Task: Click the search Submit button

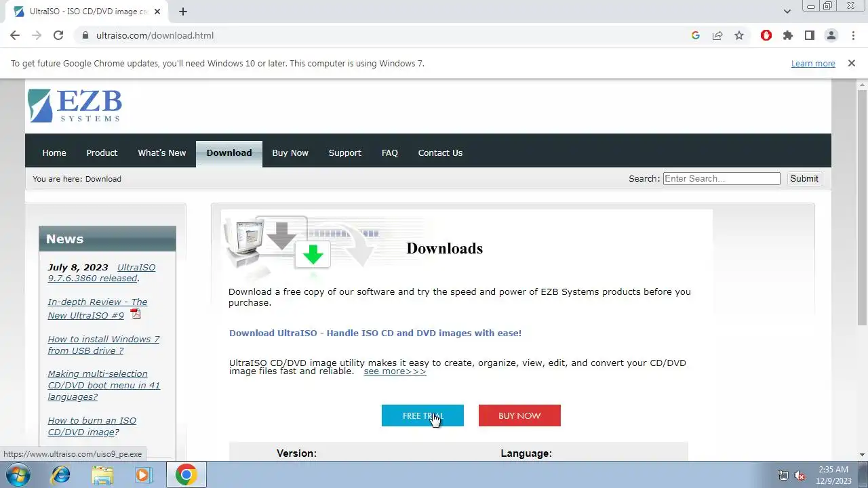Action: (x=804, y=178)
